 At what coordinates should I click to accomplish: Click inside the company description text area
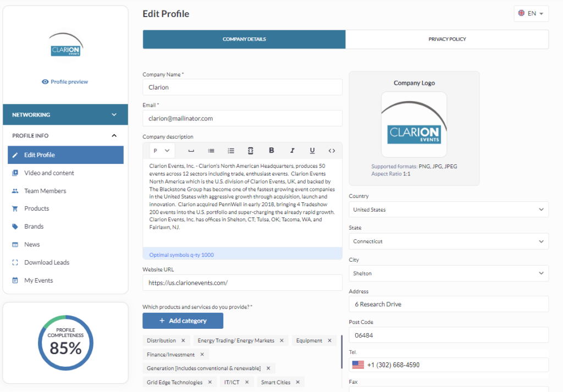242,203
